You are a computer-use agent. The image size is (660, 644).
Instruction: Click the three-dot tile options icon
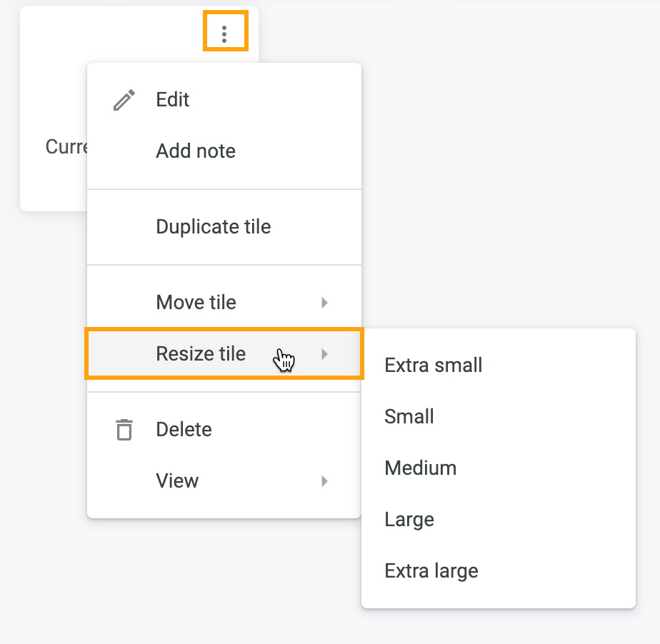[x=224, y=34]
